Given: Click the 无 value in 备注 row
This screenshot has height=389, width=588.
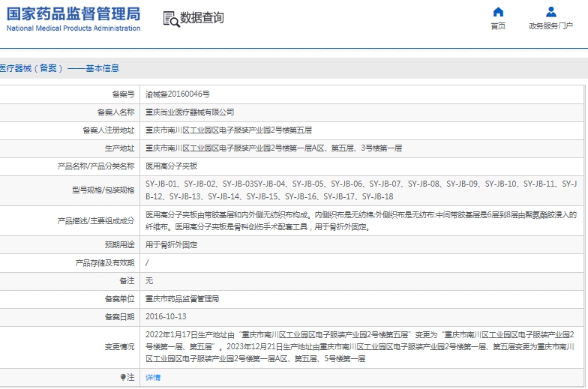Looking at the screenshot, I should (x=149, y=280).
